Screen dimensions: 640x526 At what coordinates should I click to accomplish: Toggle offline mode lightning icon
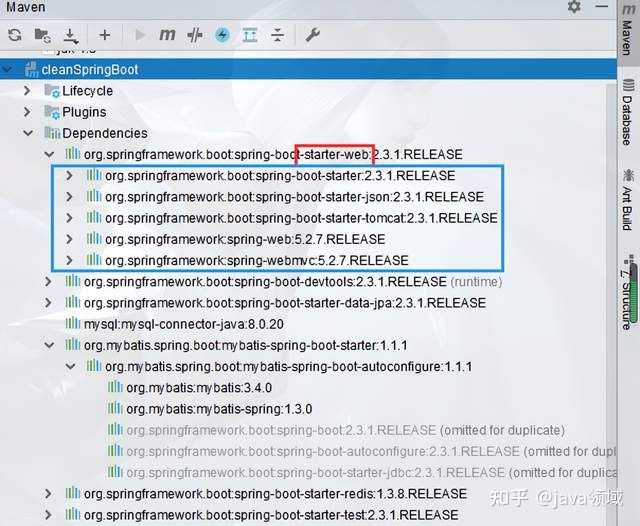point(222,35)
